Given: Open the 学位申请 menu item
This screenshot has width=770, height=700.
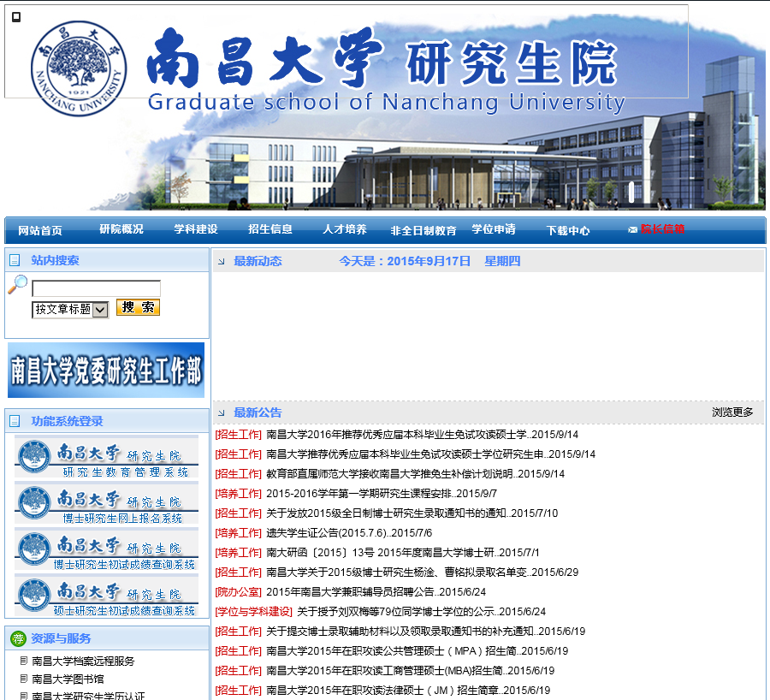Looking at the screenshot, I should (x=494, y=229).
